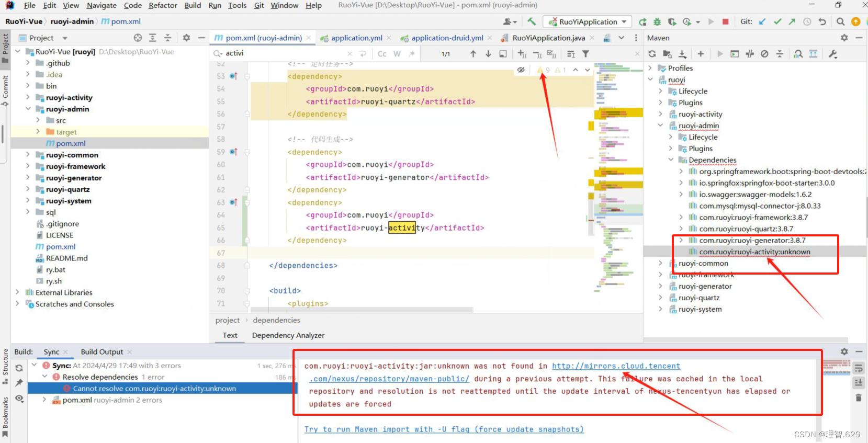Toggle the reader mode eye icon in editor
Viewport: 868px width, 443px height.
pos(521,70)
